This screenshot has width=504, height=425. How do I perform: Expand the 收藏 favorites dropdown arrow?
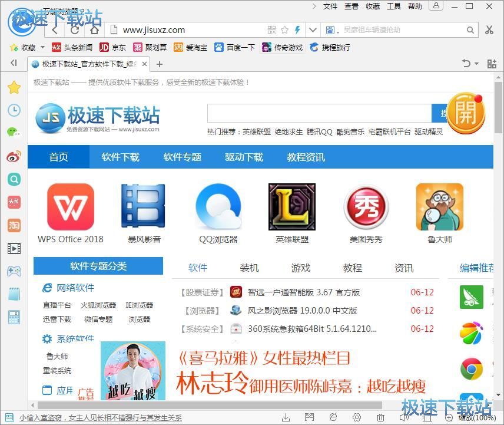click(x=42, y=47)
